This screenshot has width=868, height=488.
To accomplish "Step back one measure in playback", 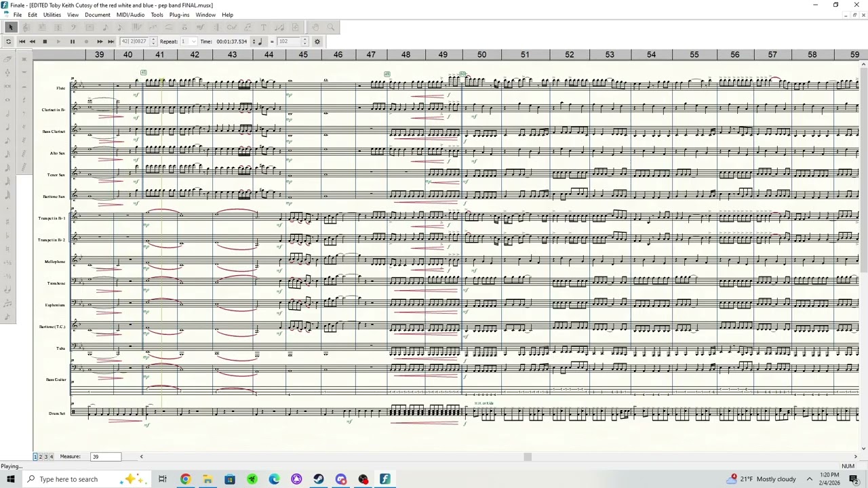I will [x=33, y=41].
